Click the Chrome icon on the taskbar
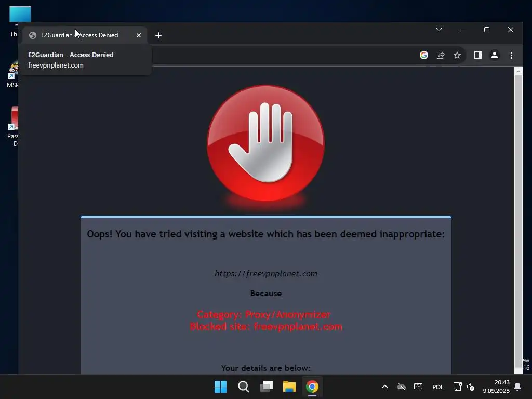532x399 pixels. point(312,387)
